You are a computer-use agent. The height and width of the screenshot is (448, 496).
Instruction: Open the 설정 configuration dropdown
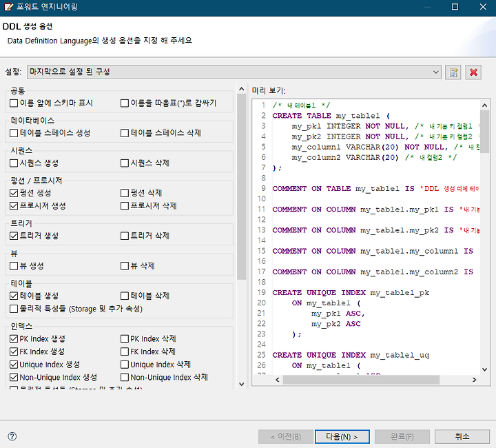[234, 72]
